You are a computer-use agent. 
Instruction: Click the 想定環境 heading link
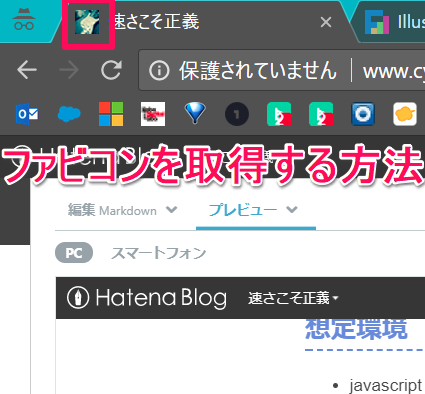(356, 329)
